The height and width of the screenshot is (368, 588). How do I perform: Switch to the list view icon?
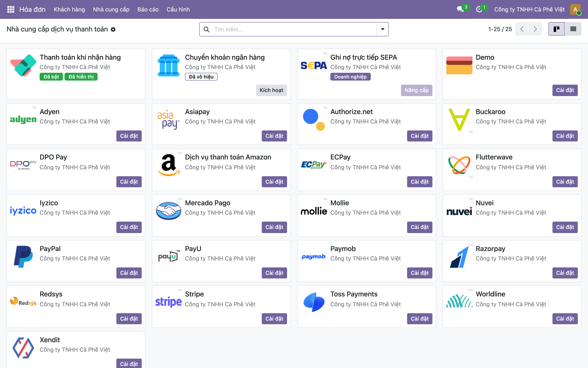(573, 29)
